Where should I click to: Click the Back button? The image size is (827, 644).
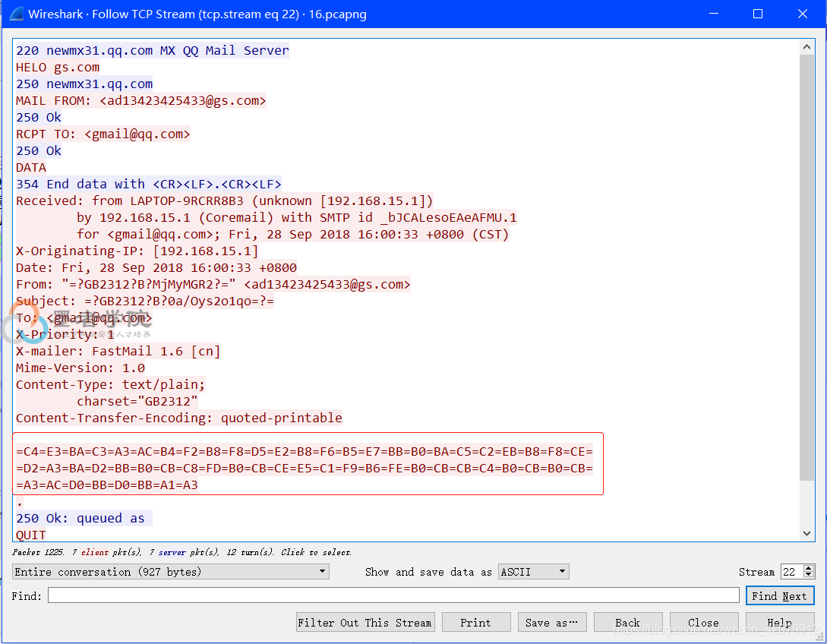(627, 623)
